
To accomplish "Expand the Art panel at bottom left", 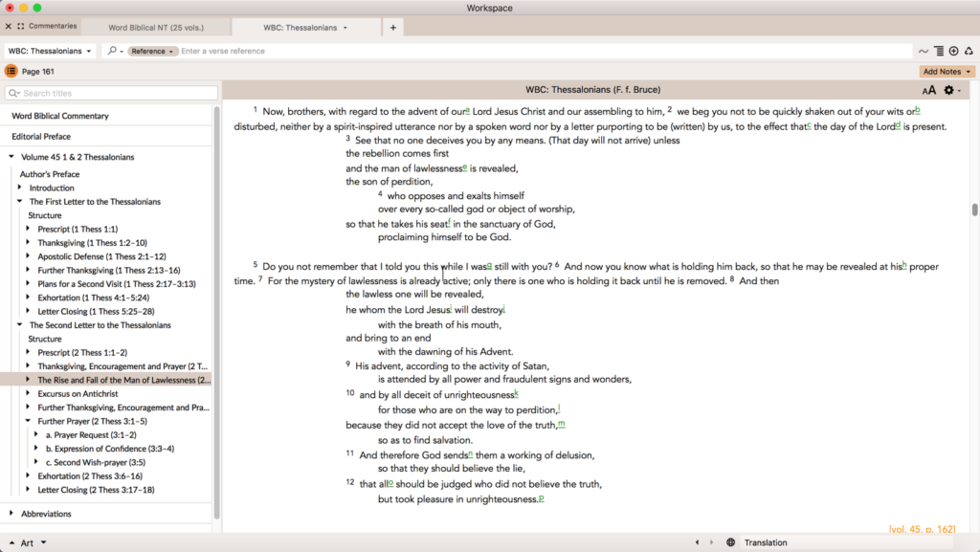I will coord(14,542).
